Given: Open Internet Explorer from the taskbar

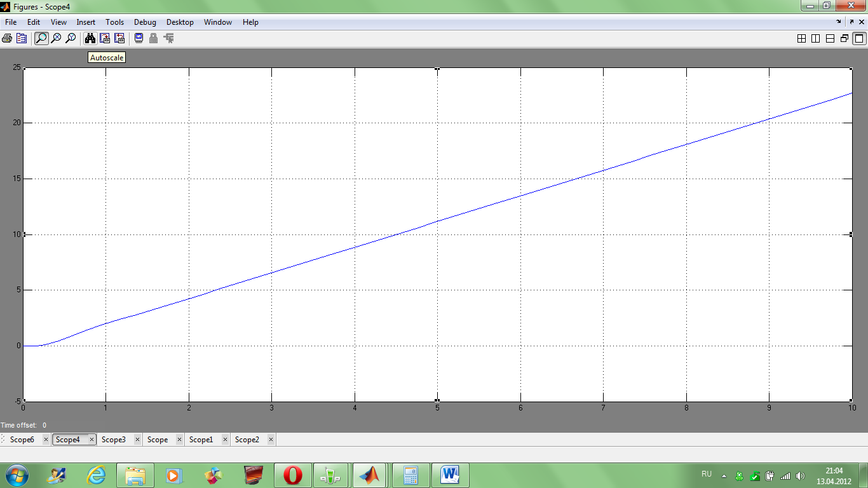Looking at the screenshot, I should pos(96,475).
